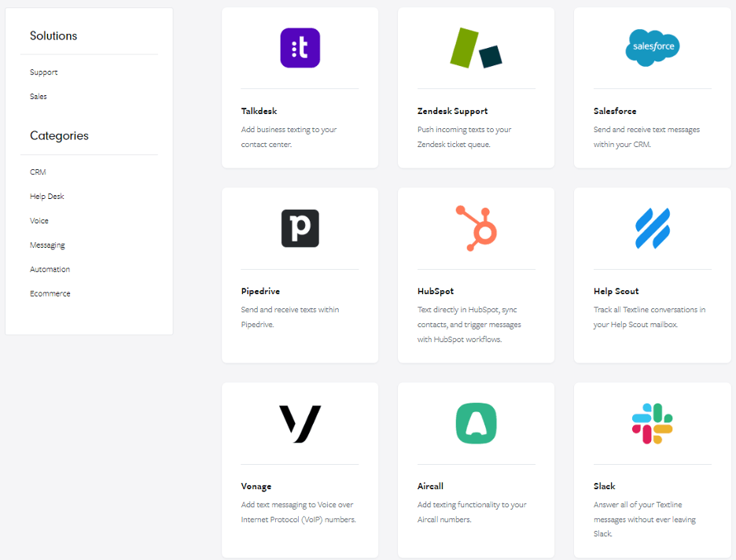Choose the Voice category filter

(x=39, y=221)
